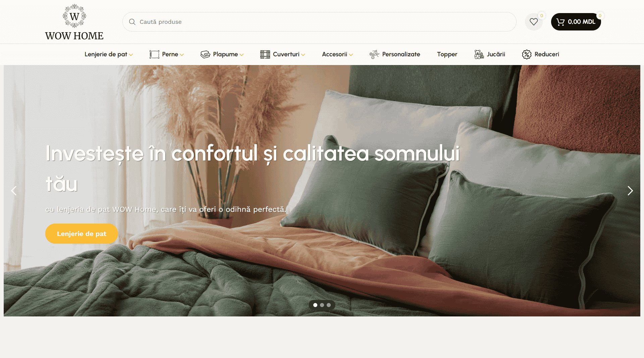644x358 pixels.
Task: Open the Topper menu item
Action: click(x=447, y=54)
